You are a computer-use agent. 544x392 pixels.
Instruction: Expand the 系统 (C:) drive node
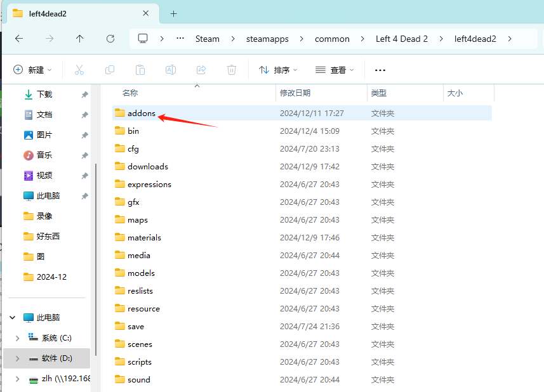pyautogui.click(x=17, y=338)
